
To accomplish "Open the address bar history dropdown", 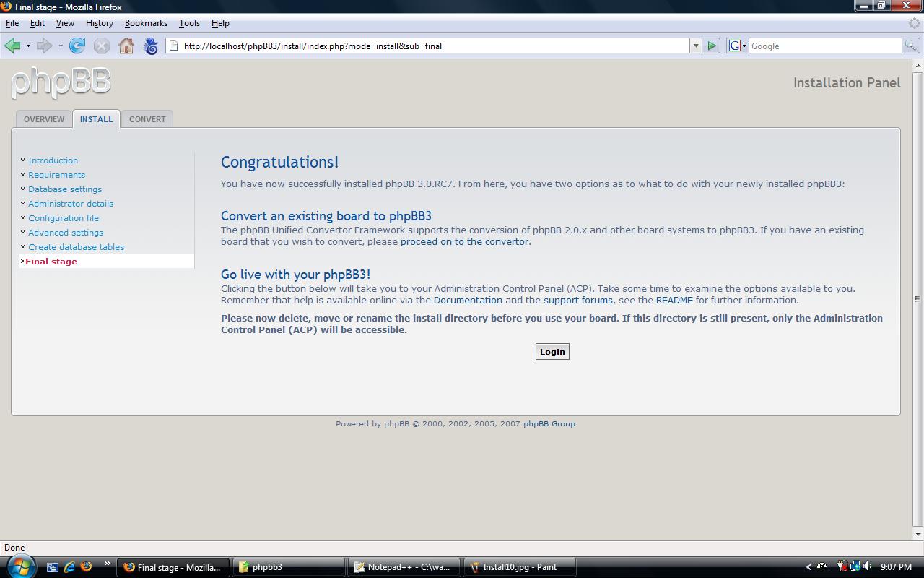I will pos(696,46).
